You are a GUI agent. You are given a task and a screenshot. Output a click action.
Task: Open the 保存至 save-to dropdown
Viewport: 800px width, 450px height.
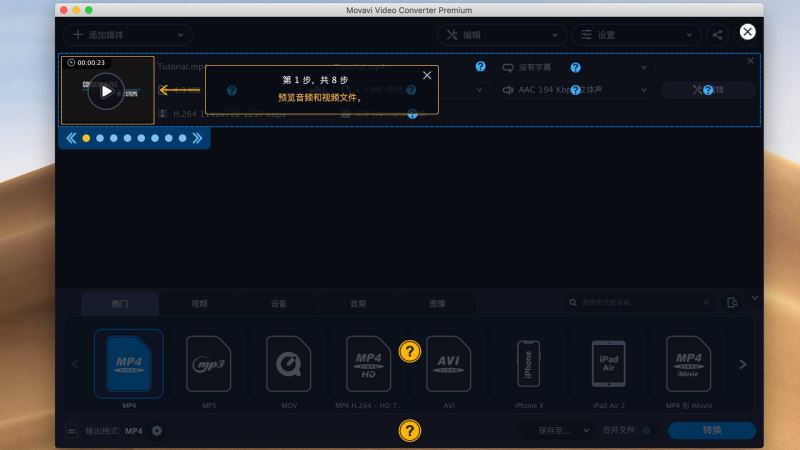[x=558, y=431]
